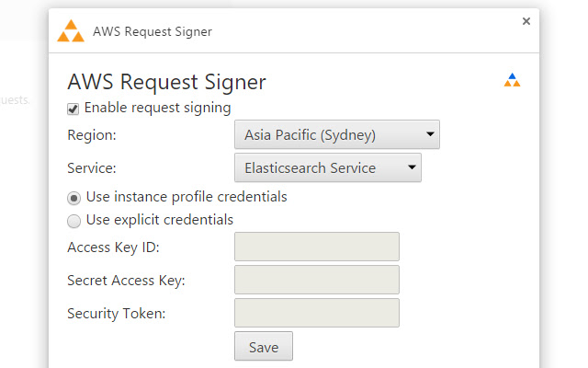The width and height of the screenshot is (588, 368).
Task: Click the AWS Request Signer page heading
Action: [167, 82]
